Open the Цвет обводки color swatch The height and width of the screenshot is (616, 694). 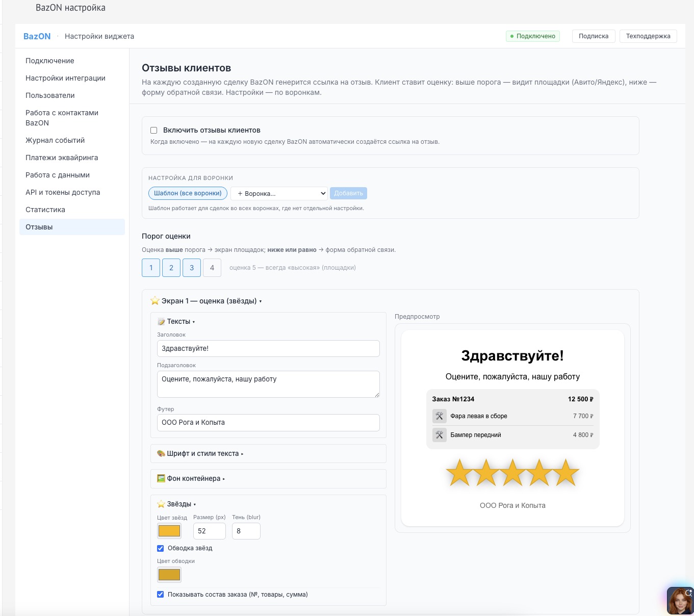pyautogui.click(x=169, y=575)
